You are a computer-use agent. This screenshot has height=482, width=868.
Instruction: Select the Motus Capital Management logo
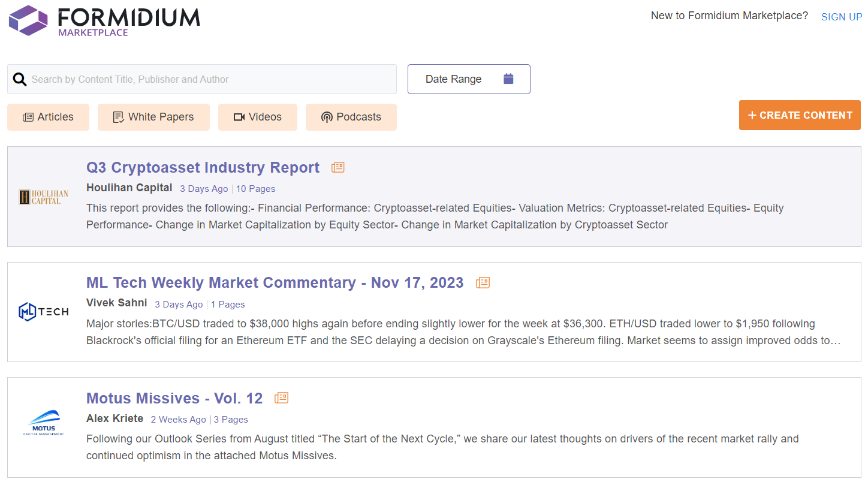tap(44, 423)
